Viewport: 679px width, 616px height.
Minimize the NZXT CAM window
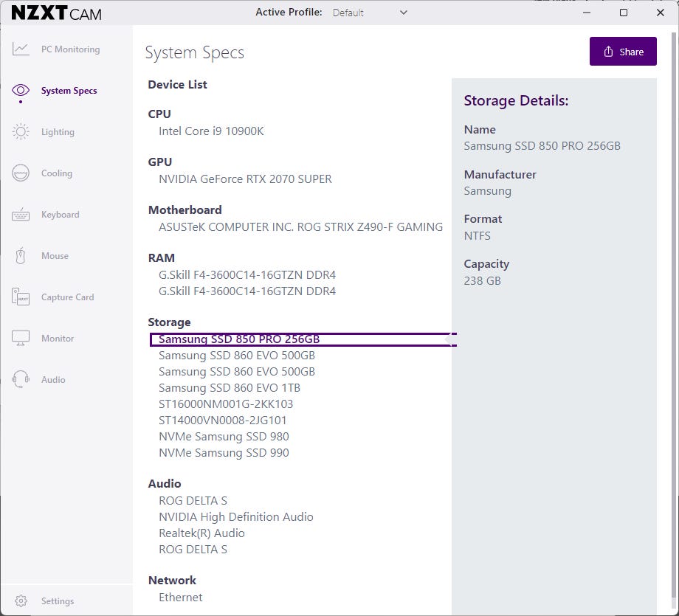click(587, 13)
